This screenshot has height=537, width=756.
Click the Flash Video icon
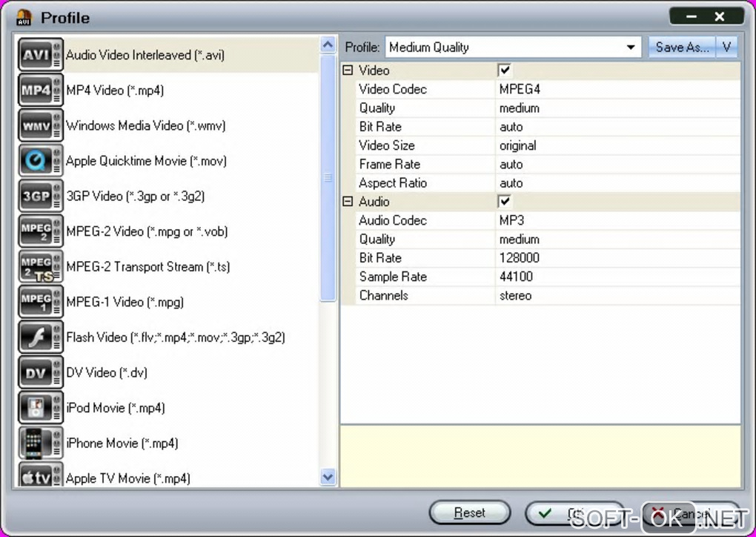(41, 337)
